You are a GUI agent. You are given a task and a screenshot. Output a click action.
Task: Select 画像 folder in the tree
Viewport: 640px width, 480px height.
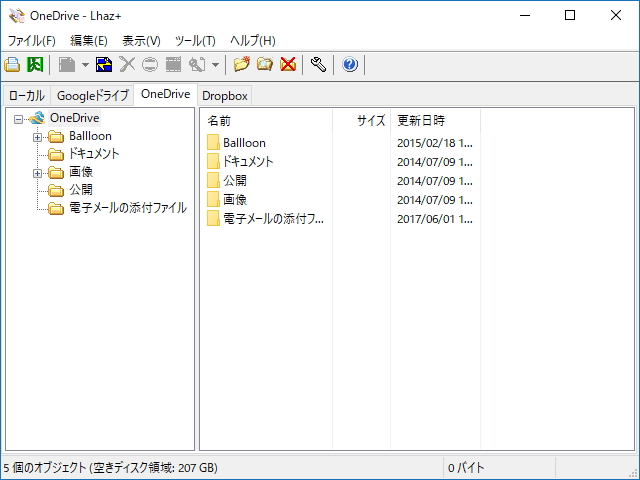point(81,172)
